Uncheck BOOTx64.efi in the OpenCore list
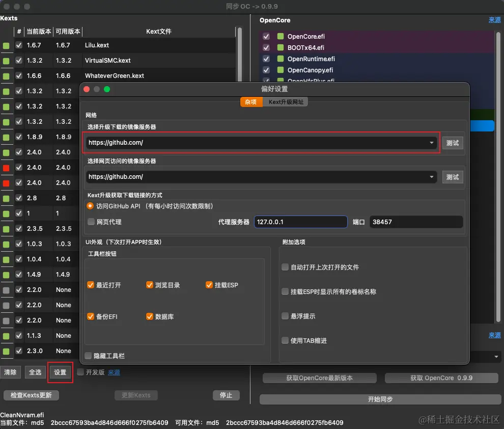Screen dimensions: 504x429 266,47
